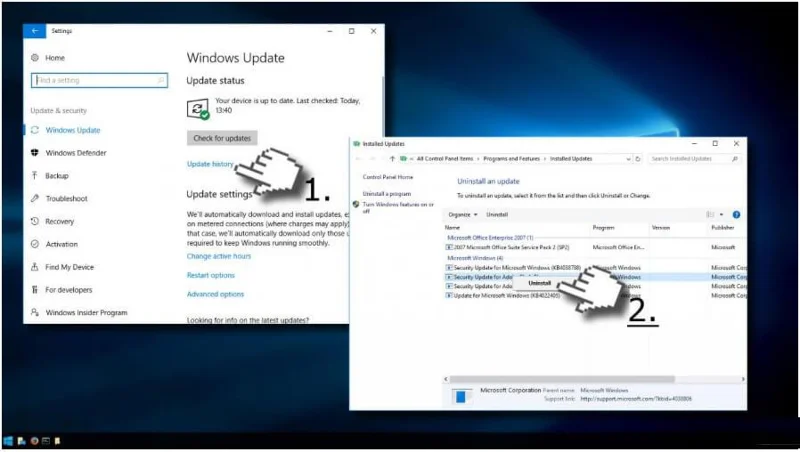Image resolution: width=800 pixels, height=452 pixels.
Task: Click the Recovery clock icon
Action: [35, 221]
